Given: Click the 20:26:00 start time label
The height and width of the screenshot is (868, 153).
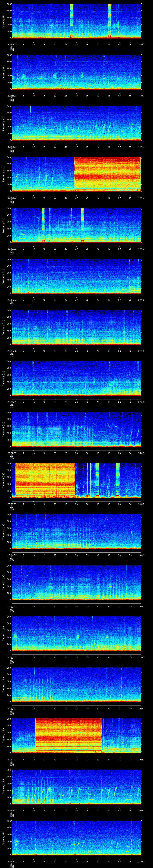Looking at the screenshot, I should click(x=12, y=657).
